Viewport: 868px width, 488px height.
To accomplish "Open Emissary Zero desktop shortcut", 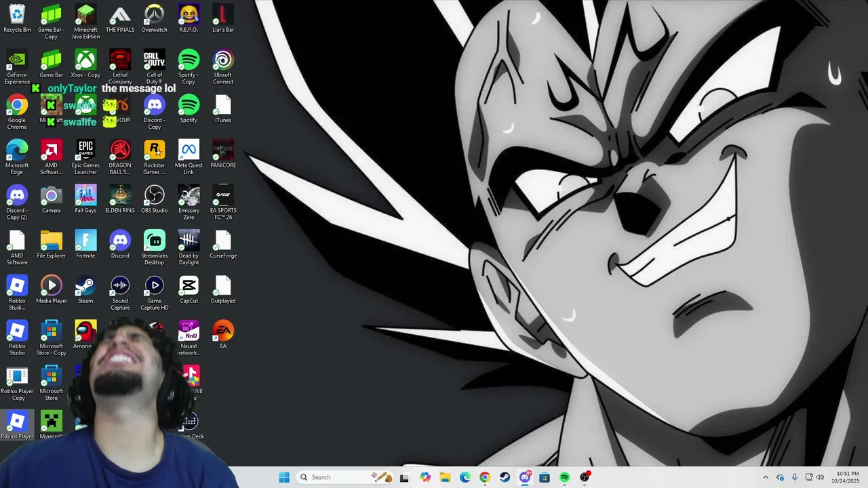I will click(x=189, y=203).
